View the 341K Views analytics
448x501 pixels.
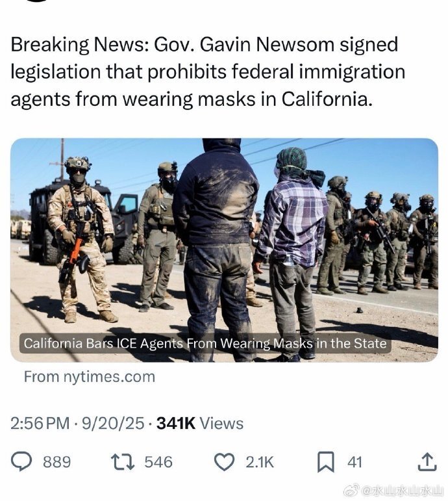(200, 424)
